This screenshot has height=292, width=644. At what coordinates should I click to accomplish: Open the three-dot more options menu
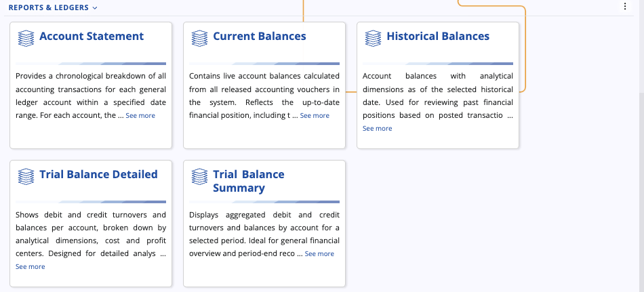(x=625, y=7)
